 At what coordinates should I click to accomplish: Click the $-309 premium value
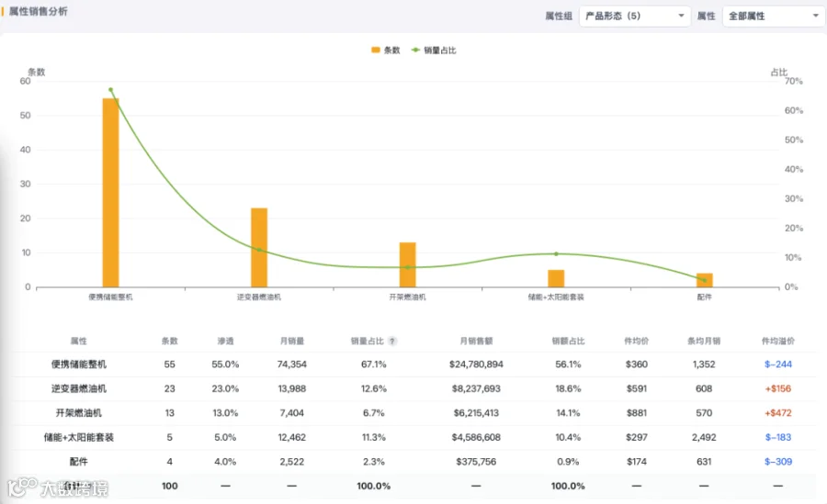(x=778, y=461)
